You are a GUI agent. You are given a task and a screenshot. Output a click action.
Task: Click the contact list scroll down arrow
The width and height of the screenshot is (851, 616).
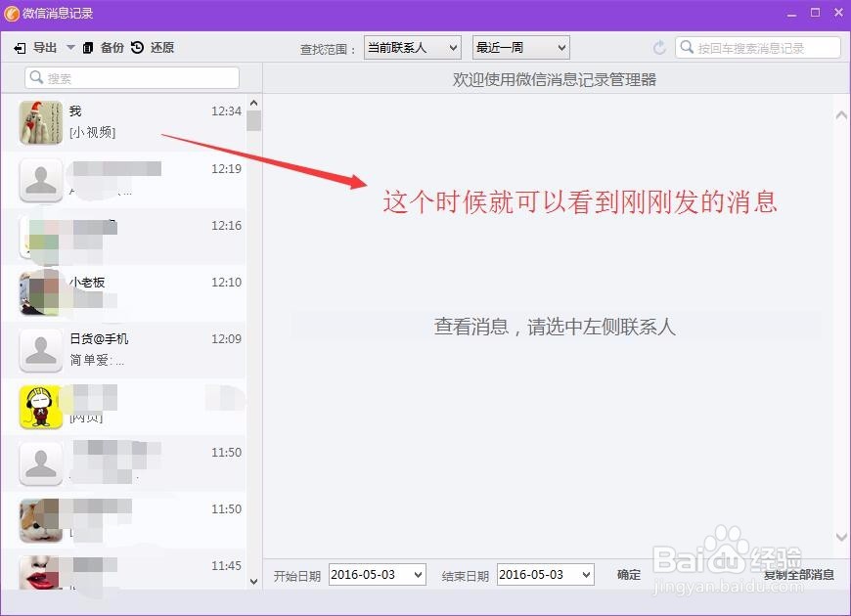tap(253, 581)
